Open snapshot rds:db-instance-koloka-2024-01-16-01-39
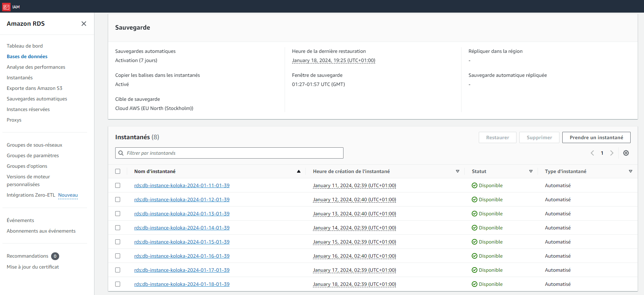The height and width of the screenshot is (295, 644). 182,256
